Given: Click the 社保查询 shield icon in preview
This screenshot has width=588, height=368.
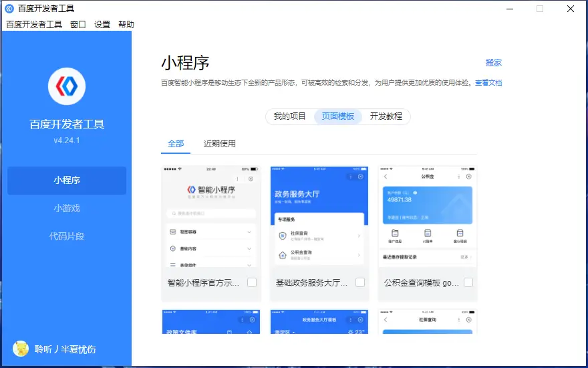Looking at the screenshot, I should pos(283,236).
